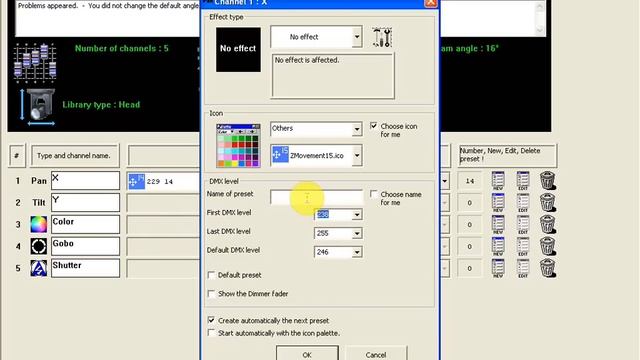This screenshot has width=640, height=360.
Task: Delete preset in the Pan row
Action: pos(547,181)
